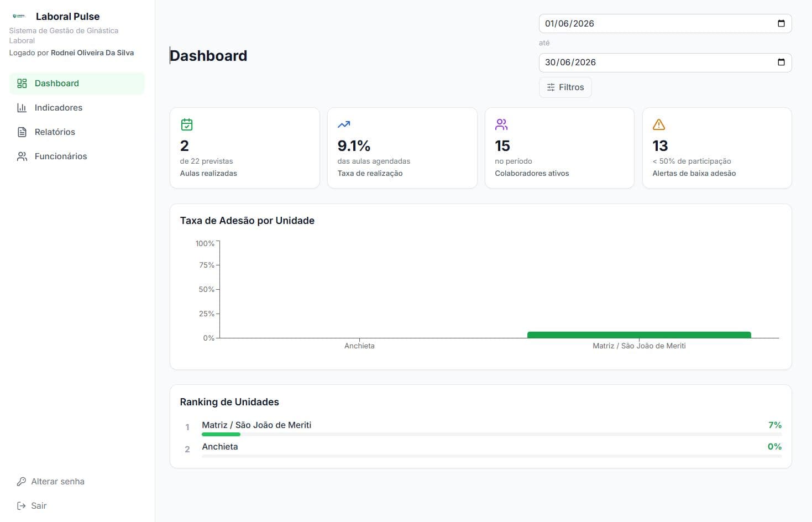812x522 pixels.
Task: Click the 'de 22 previstas' text
Action: pyautogui.click(x=206, y=161)
